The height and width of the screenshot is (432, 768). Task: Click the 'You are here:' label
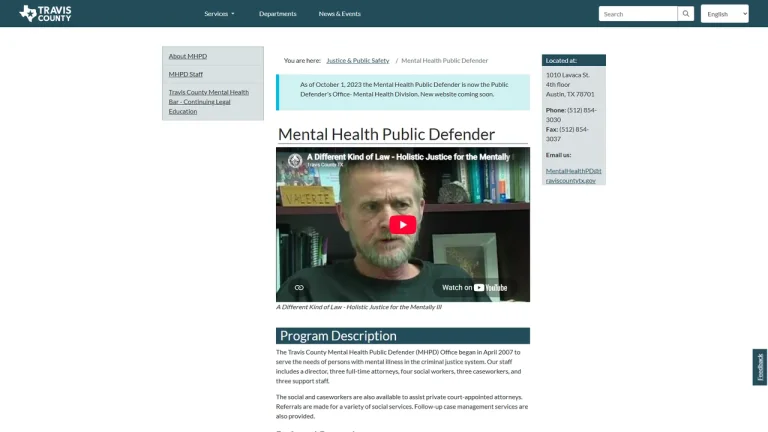tap(302, 61)
